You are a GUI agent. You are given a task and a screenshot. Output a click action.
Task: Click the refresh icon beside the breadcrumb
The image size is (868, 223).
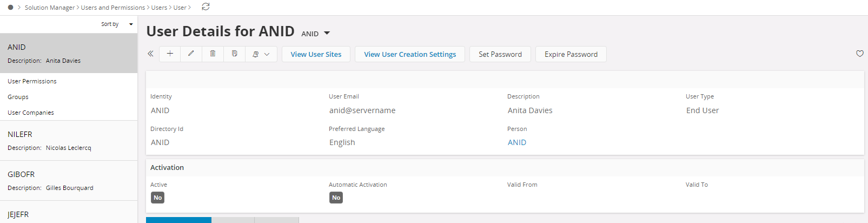pyautogui.click(x=206, y=7)
